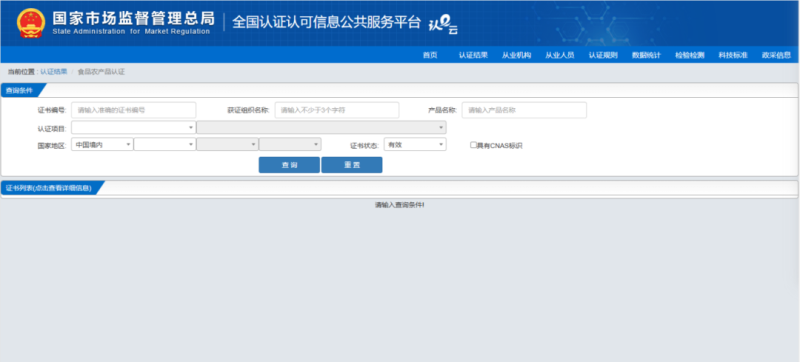Open the 首页 menu item
The height and width of the screenshot is (362, 800).
coord(430,55)
